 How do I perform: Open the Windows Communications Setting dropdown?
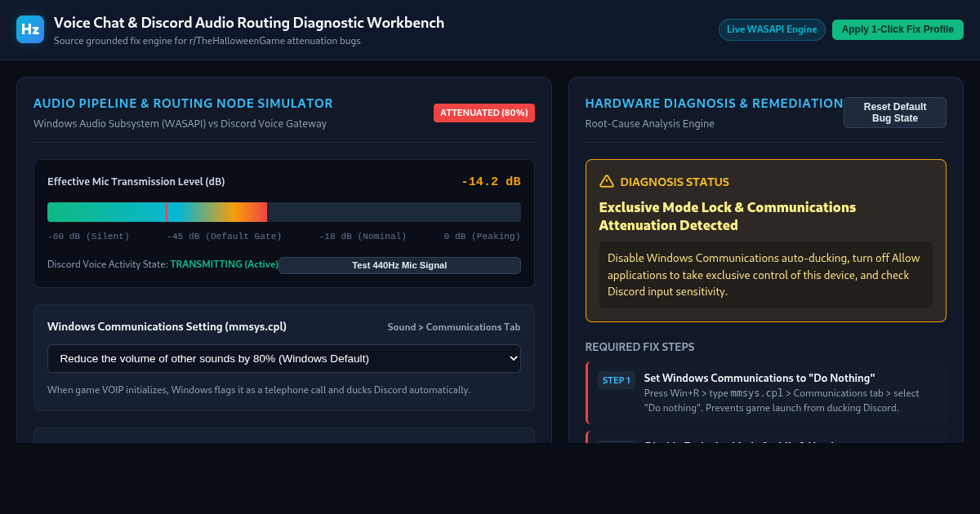point(284,358)
